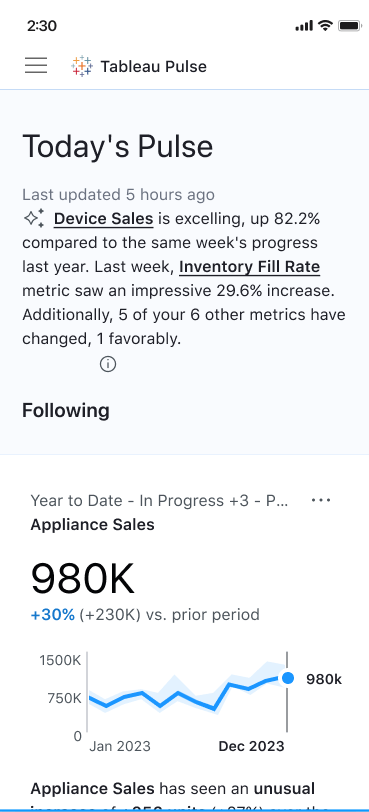This screenshot has height=812, width=369.
Task: Click the Tableau Pulse title text
Action: tap(154, 66)
